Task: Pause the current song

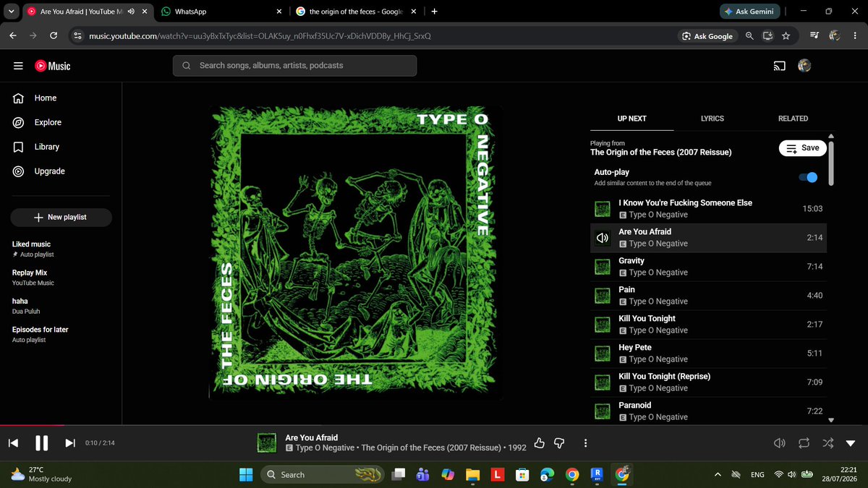Action: coord(42,443)
